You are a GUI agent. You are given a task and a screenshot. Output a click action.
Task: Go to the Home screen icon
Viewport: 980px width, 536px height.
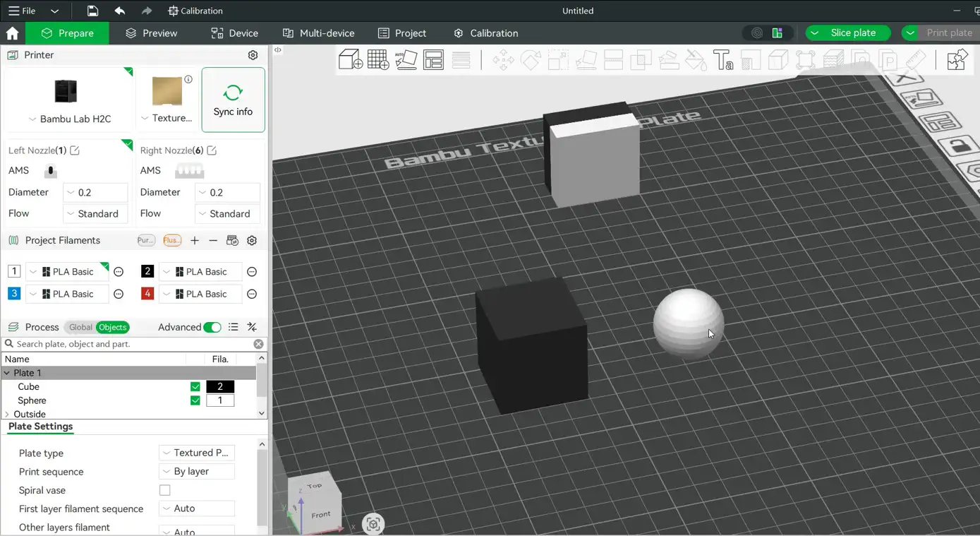[x=12, y=33]
